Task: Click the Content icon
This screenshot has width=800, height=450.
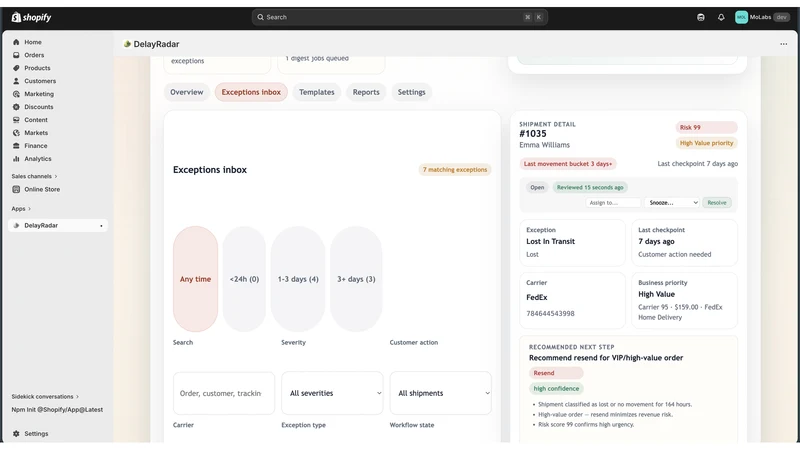Action: (x=16, y=120)
